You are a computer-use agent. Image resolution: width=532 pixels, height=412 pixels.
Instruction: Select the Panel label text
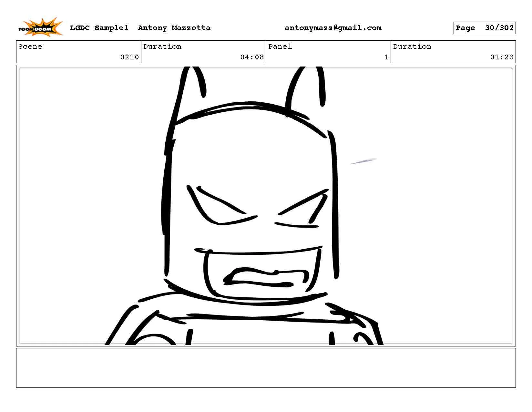[280, 46]
